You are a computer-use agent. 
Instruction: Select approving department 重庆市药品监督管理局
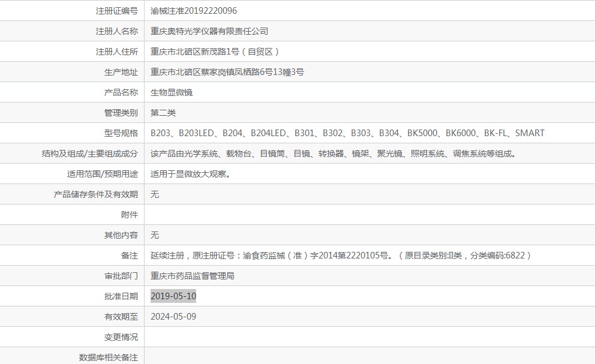click(x=193, y=276)
